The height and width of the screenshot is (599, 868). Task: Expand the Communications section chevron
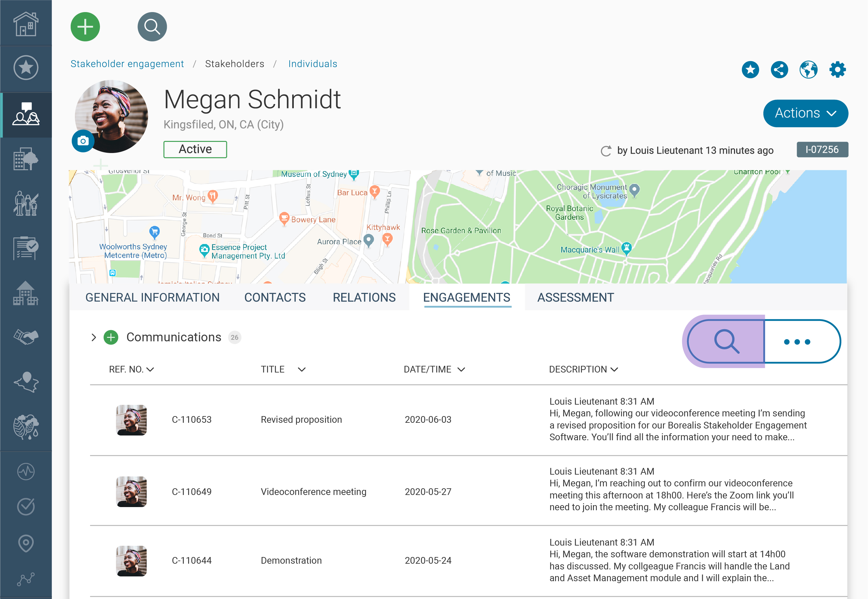click(94, 338)
